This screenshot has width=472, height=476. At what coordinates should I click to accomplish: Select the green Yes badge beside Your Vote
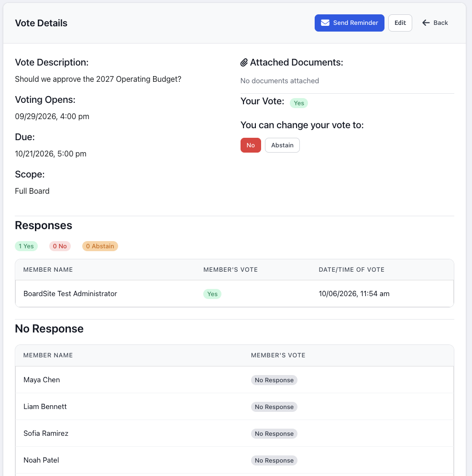click(x=299, y=103)
